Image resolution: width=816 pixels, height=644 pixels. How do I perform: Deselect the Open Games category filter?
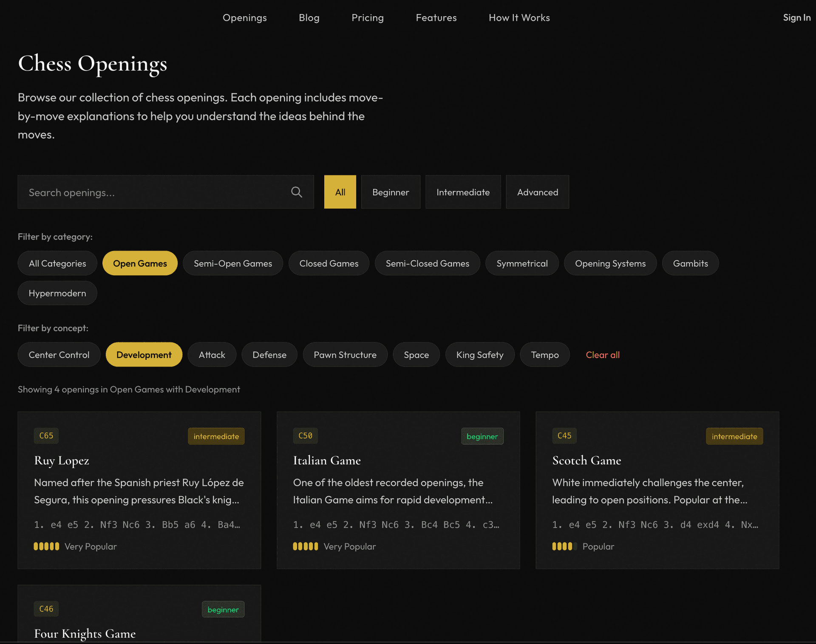pos(140,263)
